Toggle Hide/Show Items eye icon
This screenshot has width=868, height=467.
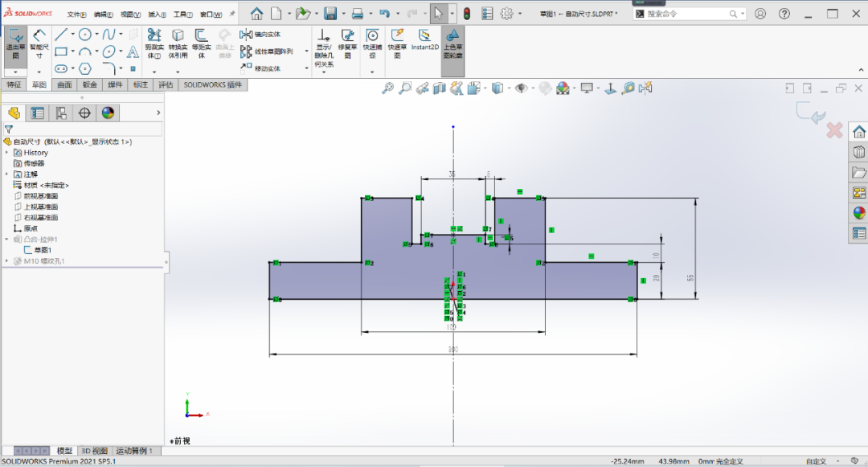tap(521, 88)
